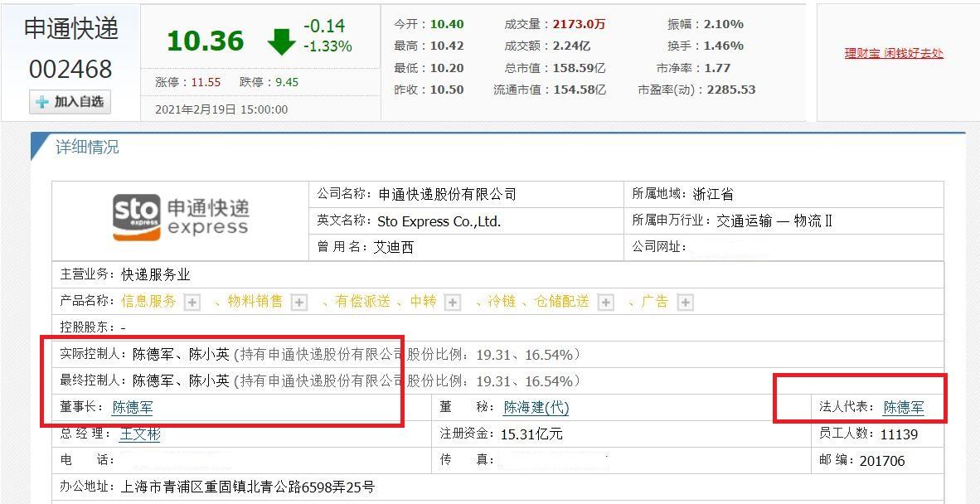The width and height of the screenshot is (980, 504).
Task: Click the main business 快递服务业
Action: (x=156, y=274)
